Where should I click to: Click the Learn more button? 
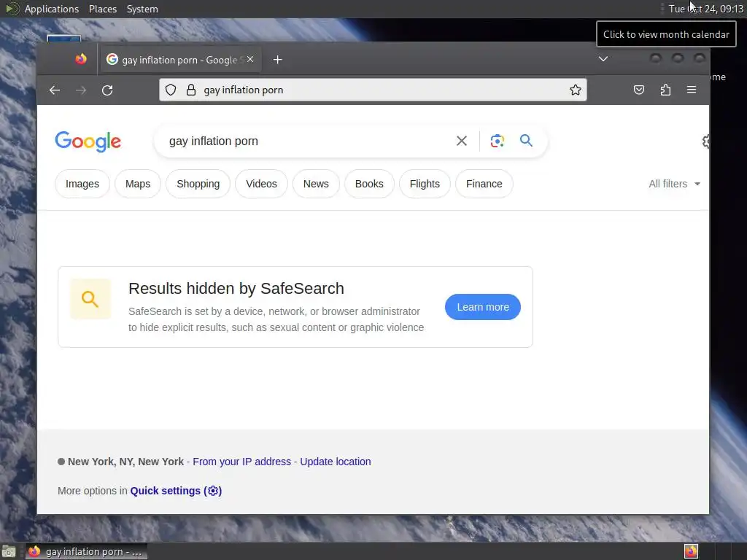(483, 307)
